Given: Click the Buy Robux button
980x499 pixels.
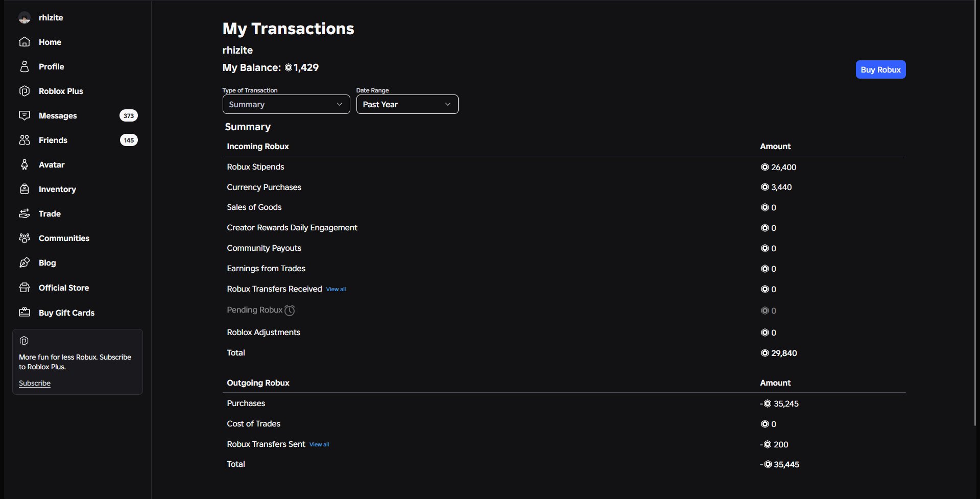Looking at the screenshot, I should 880,69.
